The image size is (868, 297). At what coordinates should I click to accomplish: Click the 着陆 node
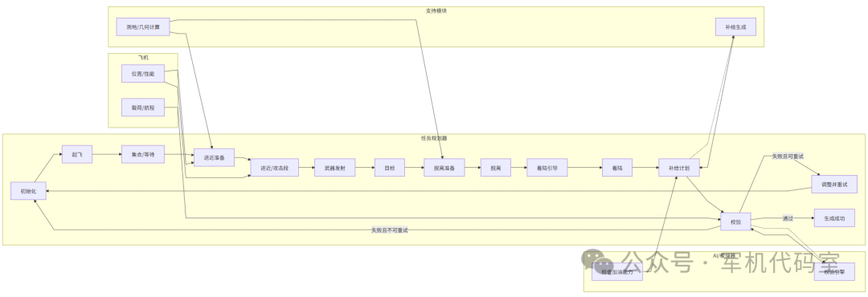click(x=617, y=168)
